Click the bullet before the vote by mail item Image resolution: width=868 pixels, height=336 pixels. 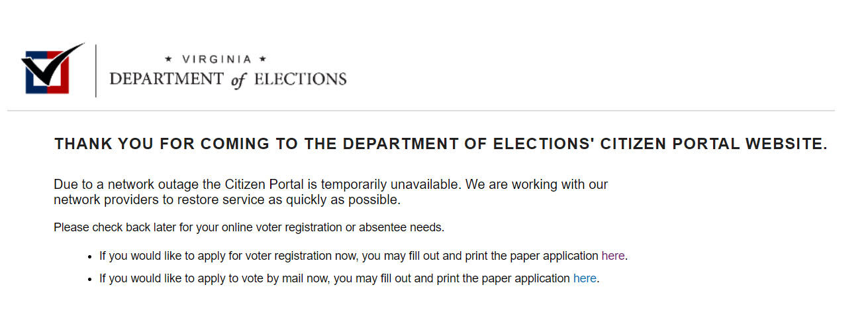point(91,280)
